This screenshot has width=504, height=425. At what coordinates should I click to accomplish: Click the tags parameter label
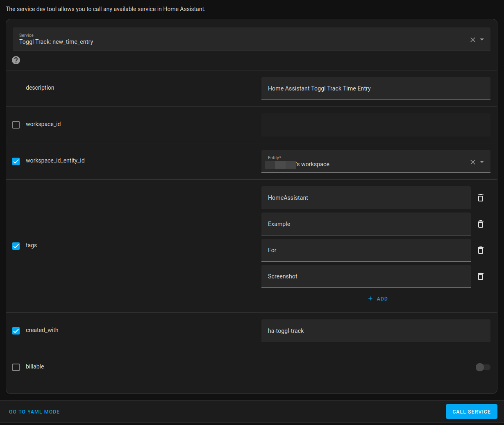(x=31, y=245)
